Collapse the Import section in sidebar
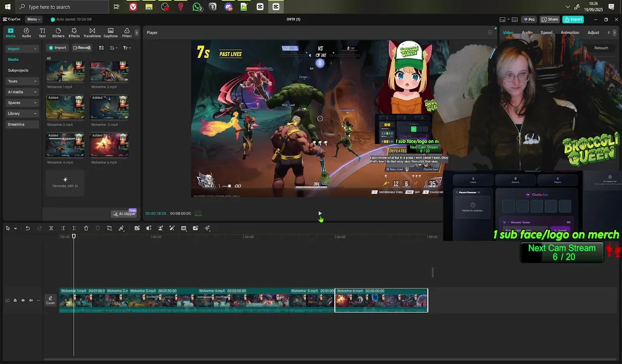Screen dimensions: 622x364 pos(22,49)
